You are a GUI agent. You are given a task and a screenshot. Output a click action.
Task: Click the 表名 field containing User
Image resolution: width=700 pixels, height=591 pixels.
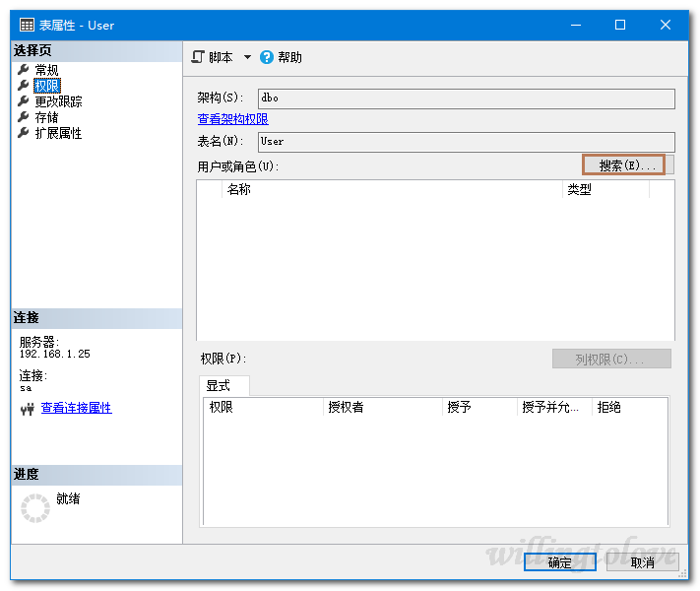(466, 142)
